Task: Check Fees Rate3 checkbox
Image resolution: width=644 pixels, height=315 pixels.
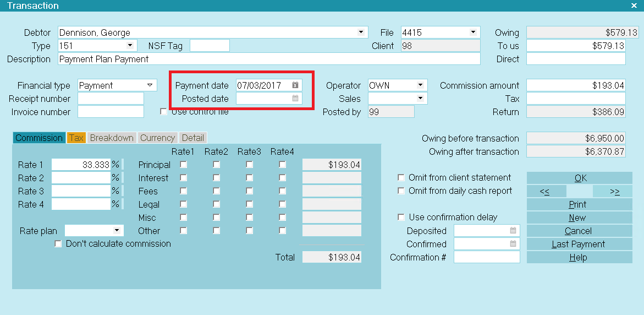Action: [249, 191]
